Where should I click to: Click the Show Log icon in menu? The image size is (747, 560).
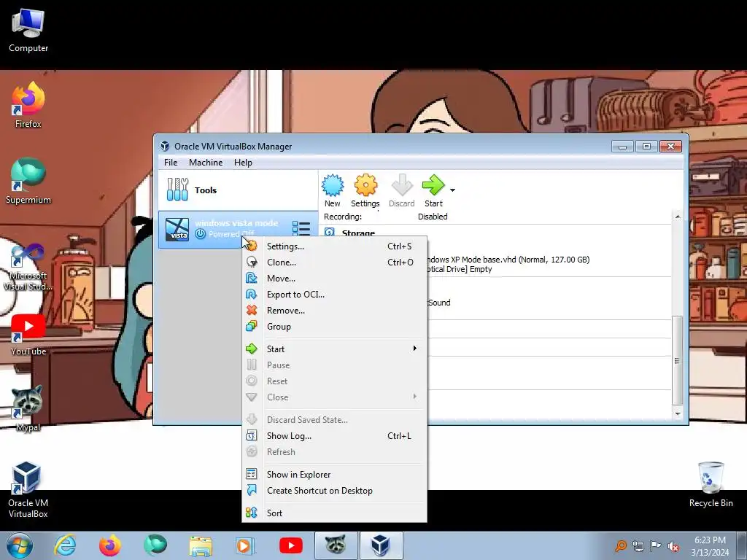click(x=252, y=436)
